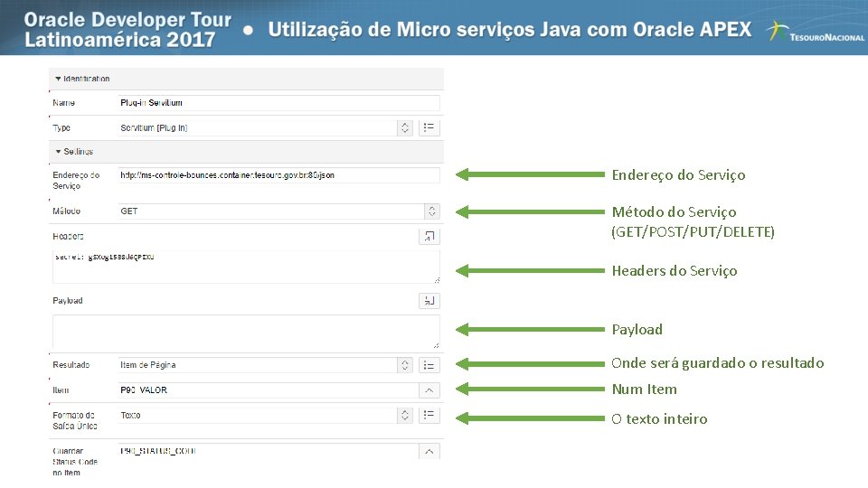Viewport: 868px width, 488px height.
Task: Click the list icon next to Resultado
Action: 430,365
